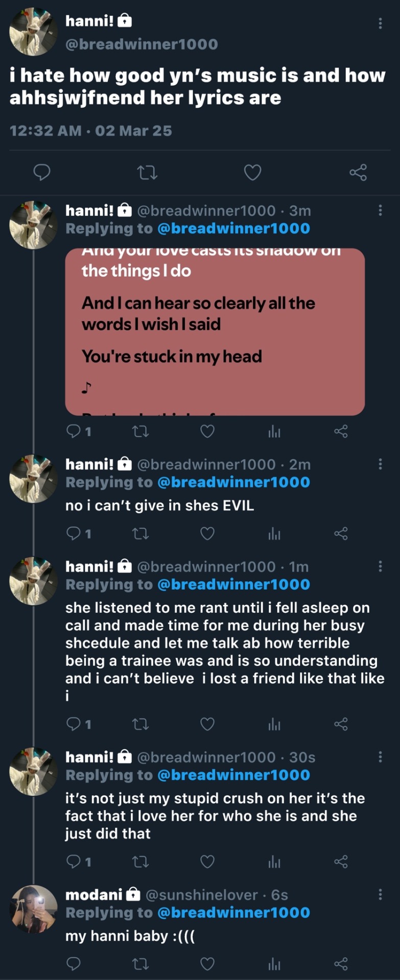
Task: Open modani's profile picture
Action: pos(34,909)
